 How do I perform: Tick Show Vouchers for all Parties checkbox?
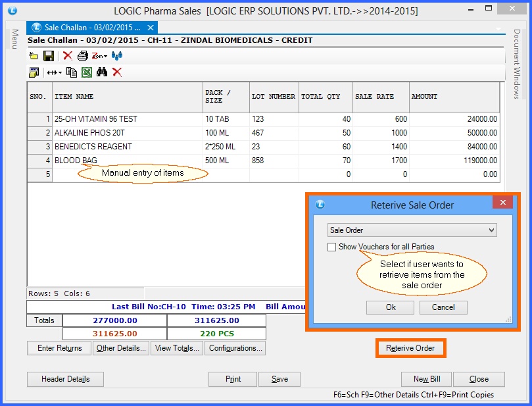tap(332, 247)
